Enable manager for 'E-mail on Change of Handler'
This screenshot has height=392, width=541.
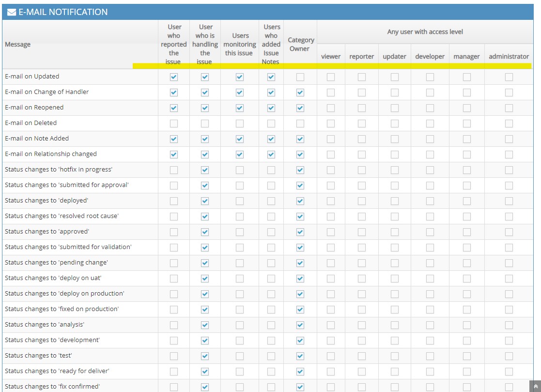(466, 93)
